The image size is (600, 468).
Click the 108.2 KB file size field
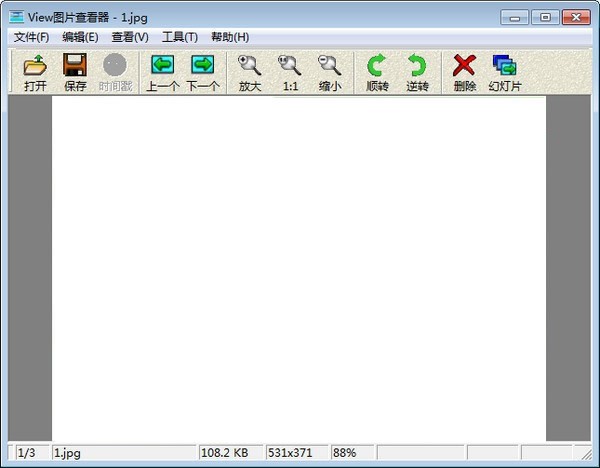click(231, 453)
